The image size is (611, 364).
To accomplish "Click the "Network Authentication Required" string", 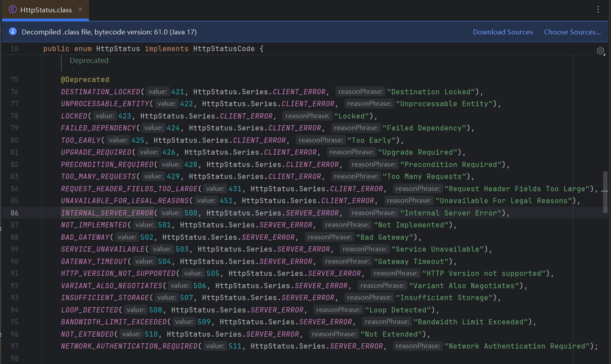I will [517, 346].
